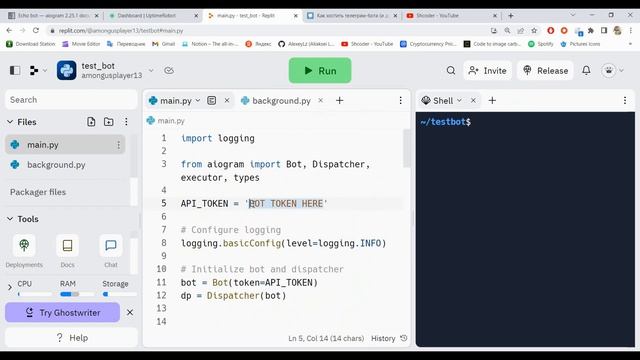640x360 pixels.
Task: Collapse the Tools section
Action: pyautogui.click(x=10, y=219)
